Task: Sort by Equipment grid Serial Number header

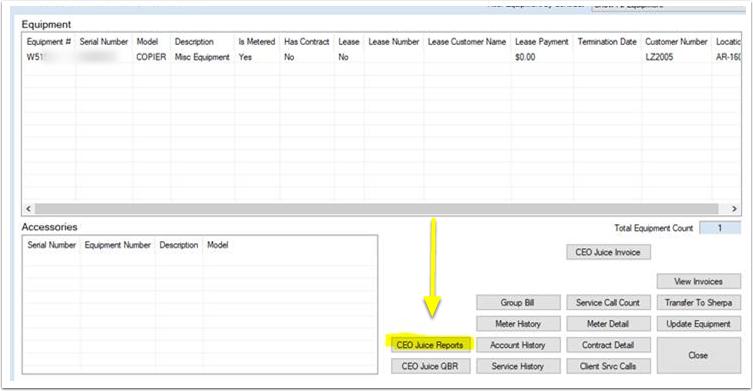Action: click(x=104, y=42)
